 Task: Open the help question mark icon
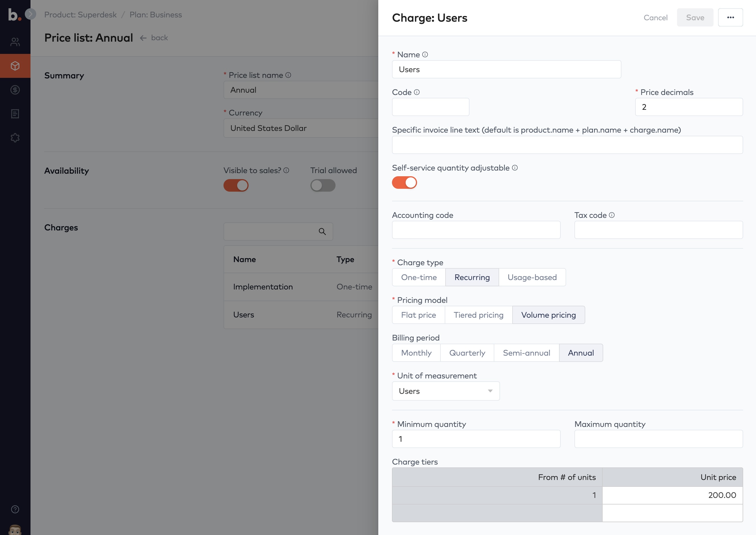click(15, 509)
